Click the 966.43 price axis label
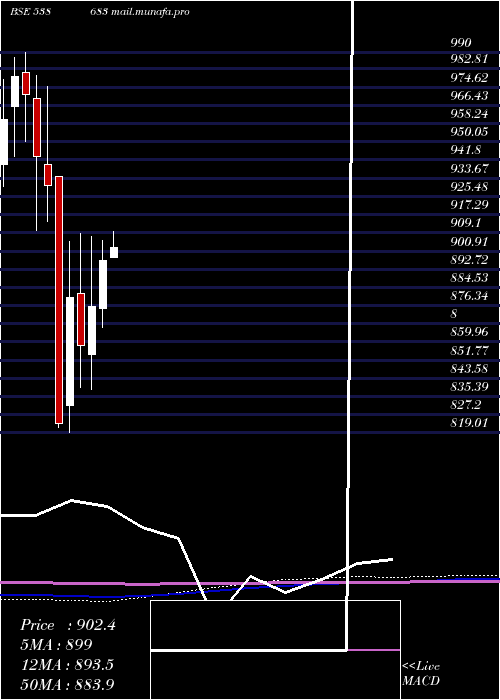Viewport: 500px width, 700px height. click(x=469, y=96)
